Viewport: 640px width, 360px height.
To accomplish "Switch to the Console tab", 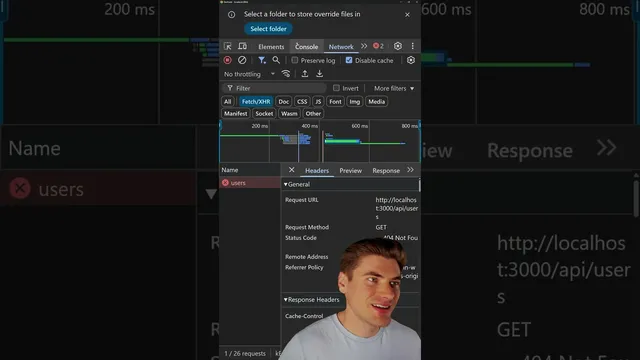I will (307, 47).
